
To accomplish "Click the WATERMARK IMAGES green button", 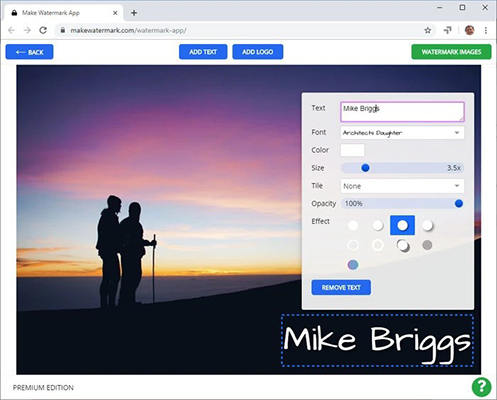I will tap(451, 52).
